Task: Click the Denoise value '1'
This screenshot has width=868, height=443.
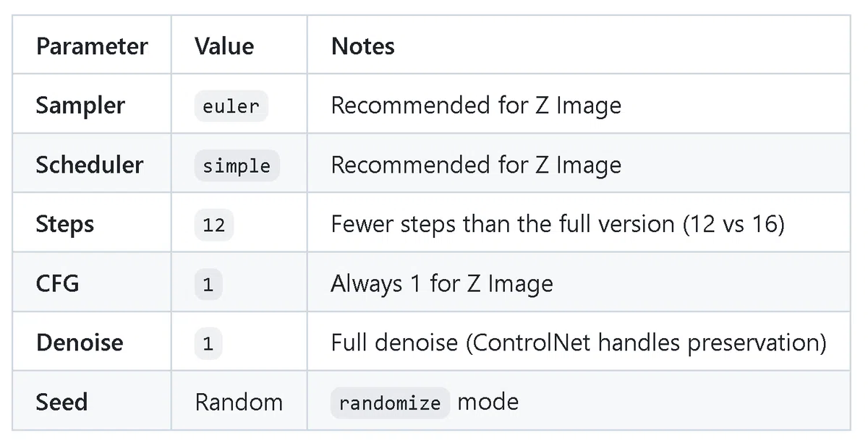Action: [208, 343]
